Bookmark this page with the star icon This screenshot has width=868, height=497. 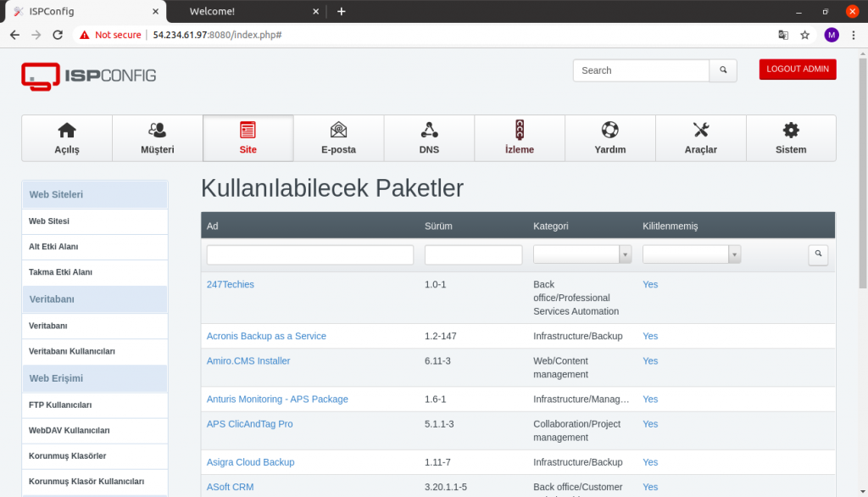tap(805, 35)
